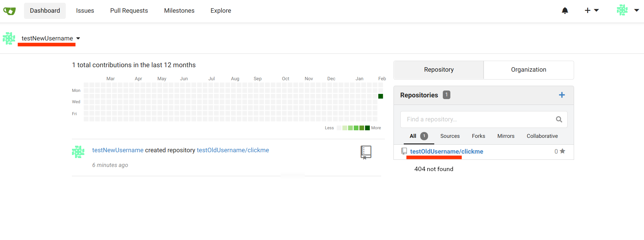Open the create-new plus dropdown
Viewport: 644px width, 240px height.
592,11
